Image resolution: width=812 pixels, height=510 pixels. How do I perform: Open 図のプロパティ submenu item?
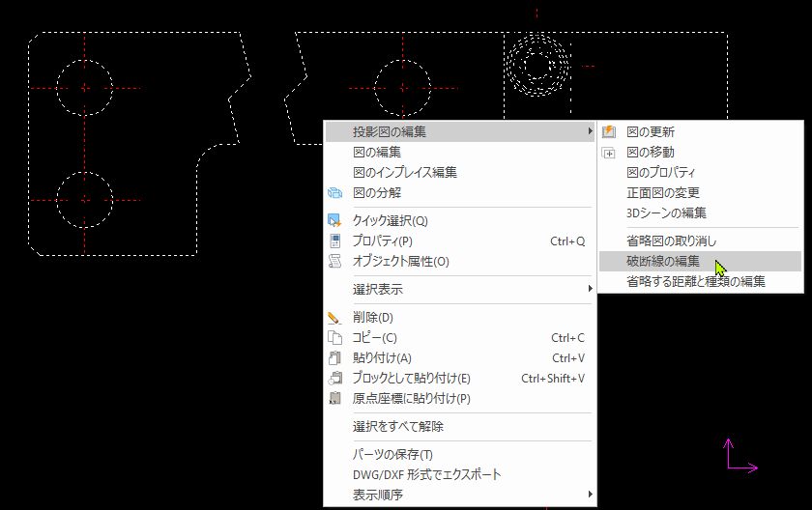click(700, 172)
